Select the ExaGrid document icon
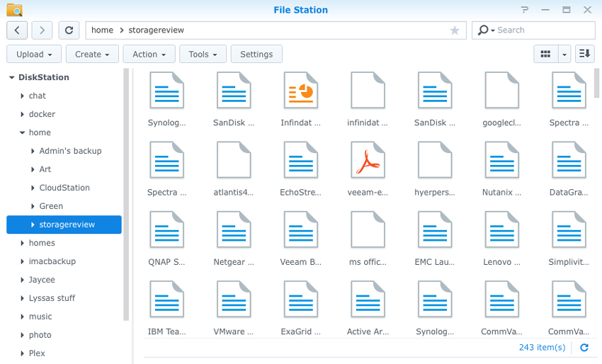602x364 pixels. tap(300, 299)
